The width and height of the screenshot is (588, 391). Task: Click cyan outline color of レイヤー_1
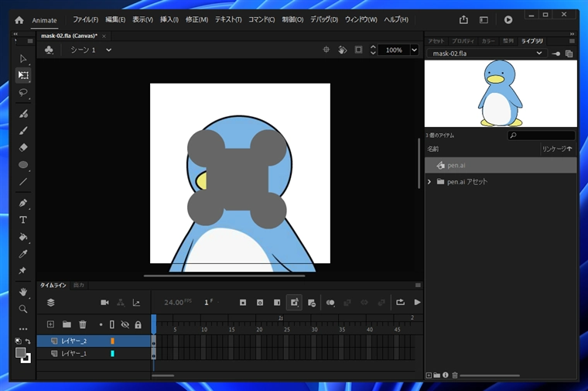tap(112, 354)
